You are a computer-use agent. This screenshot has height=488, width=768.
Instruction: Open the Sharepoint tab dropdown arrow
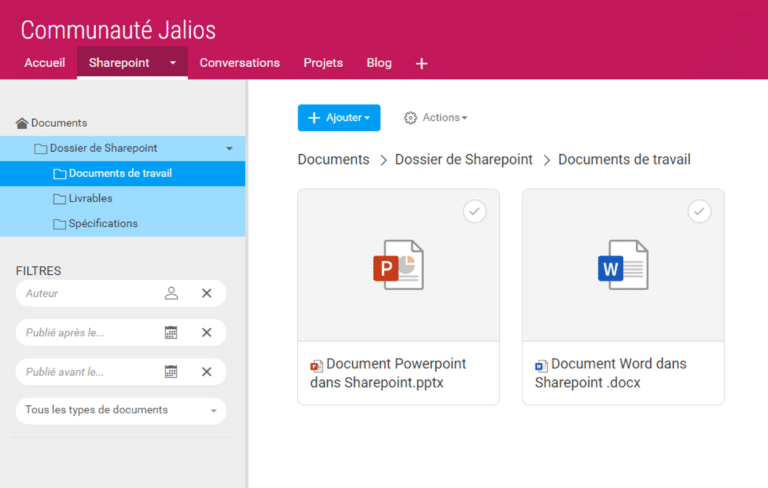coord(173,63)
